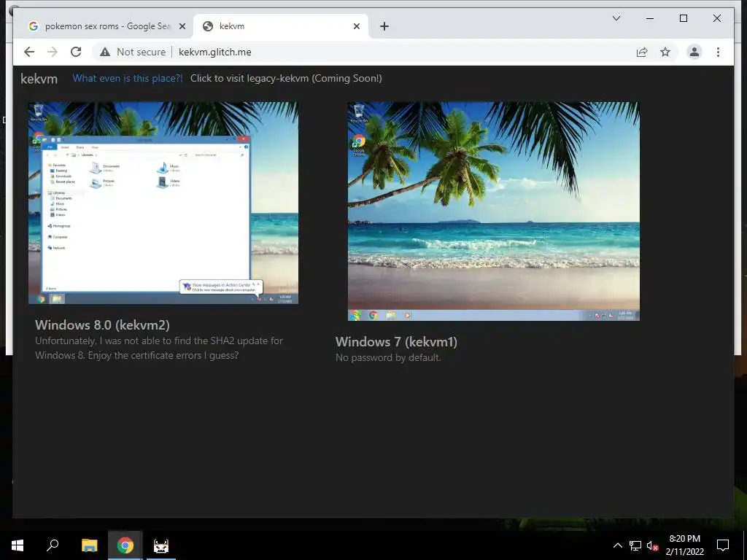
Task: Click the muted volume tray icon
Action: click(652, 545)
